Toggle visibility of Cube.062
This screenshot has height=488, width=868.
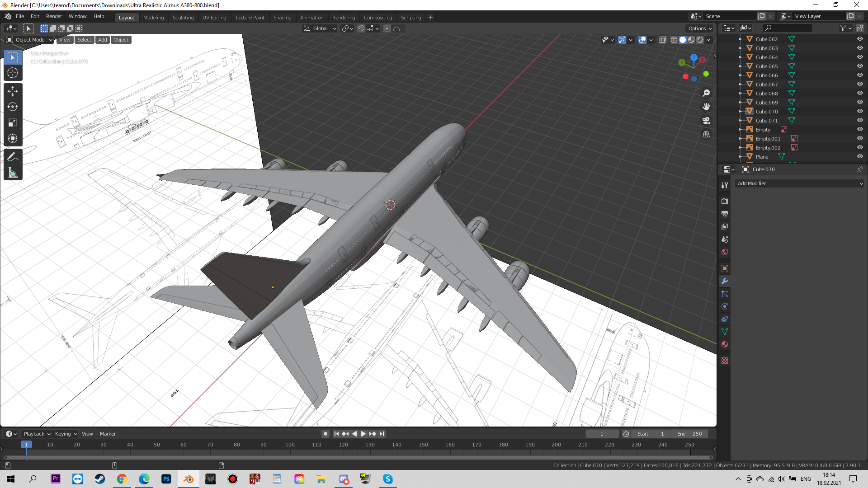[860, 39]
